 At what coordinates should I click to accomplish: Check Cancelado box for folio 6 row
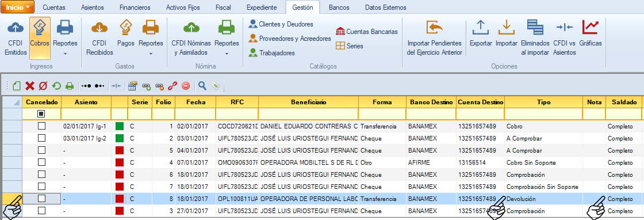[x=41, y=175]
